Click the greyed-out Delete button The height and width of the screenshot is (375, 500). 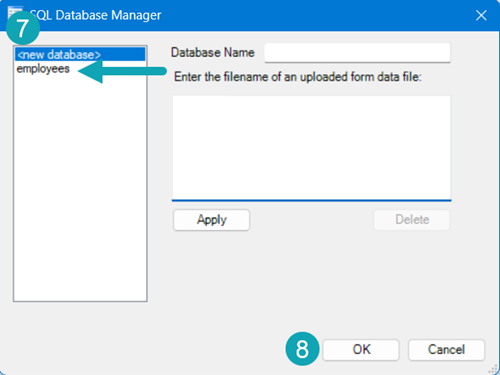pos(412,220)
